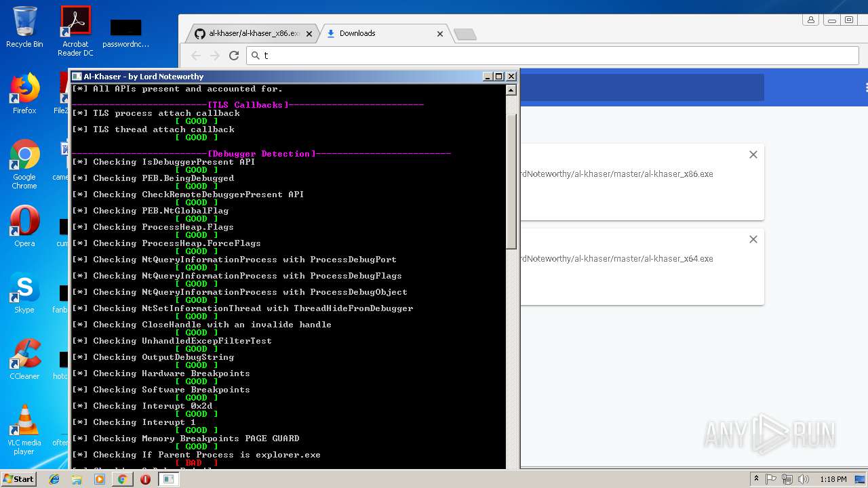Click the console scrollbar up arrow
Image resolution: width=868 pixels, height=488 pixels.
pos(511,90)
